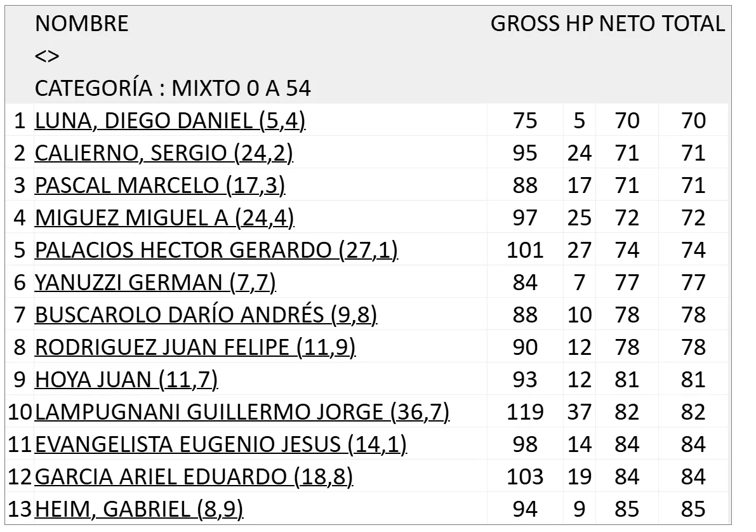Image resolution: width=756 pixels, height=532 pixels.
Task: Click the NOMBRE column header
Action: (x=81, y=24)
